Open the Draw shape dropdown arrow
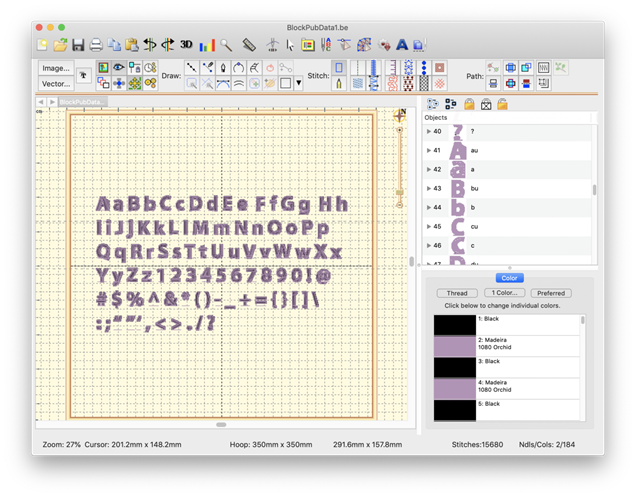The height and width of the screenshot is (497, 636). (299, 83)
